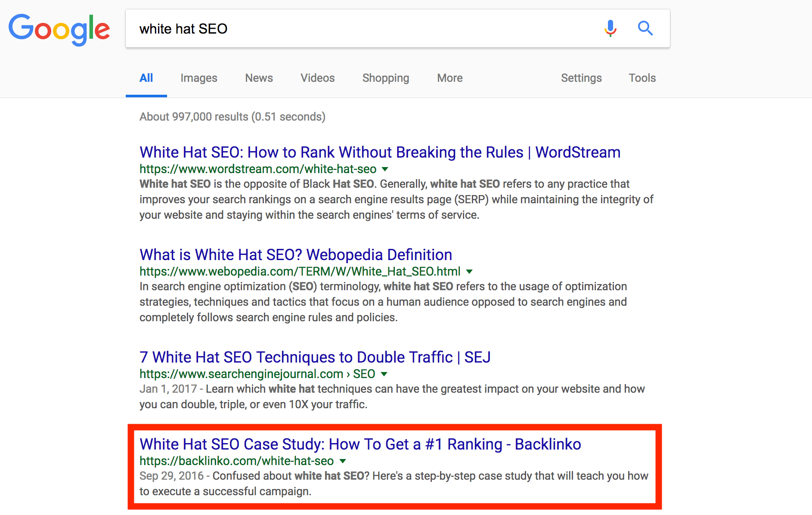The image size is (812, 515).
Task: Open the SEJ 7 White Hat Techniques article
Action: pyautogui.click(x=315, y=357)
